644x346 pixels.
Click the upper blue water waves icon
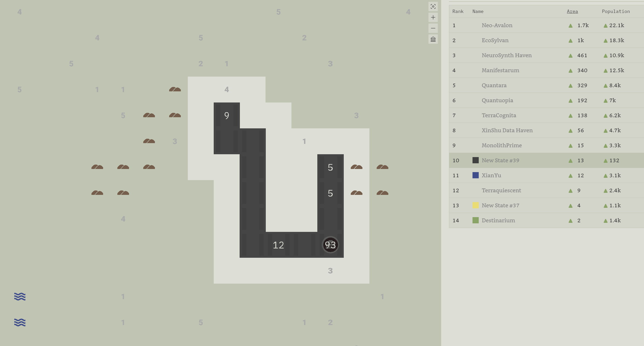pos(20,296)
